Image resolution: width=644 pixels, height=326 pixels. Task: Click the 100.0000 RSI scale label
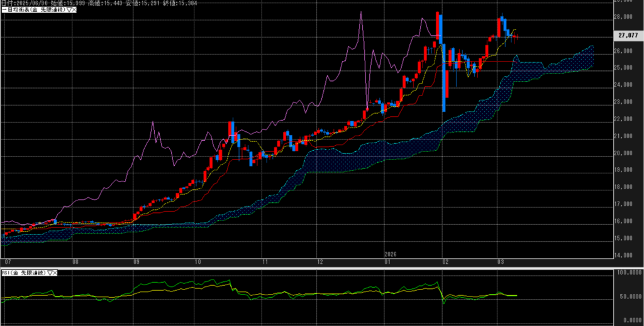629,273
